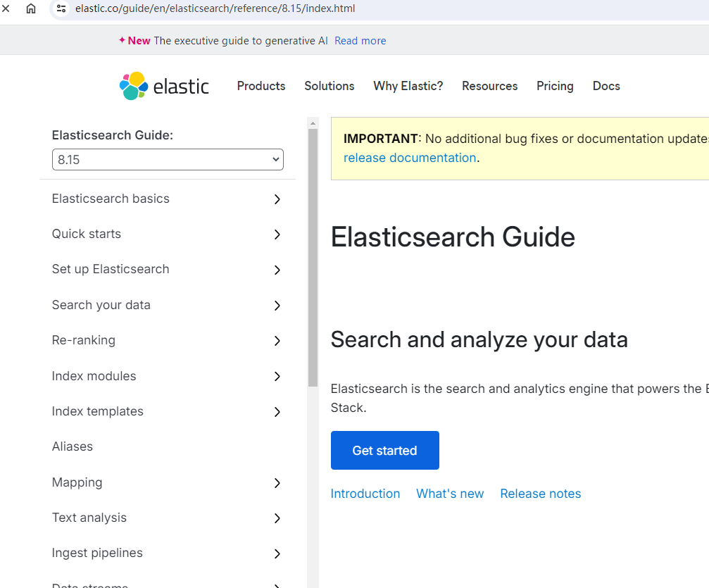Open Index templates section
This screenshot has height=588, width=709.
pyautogui.click(x=97, y=411)
